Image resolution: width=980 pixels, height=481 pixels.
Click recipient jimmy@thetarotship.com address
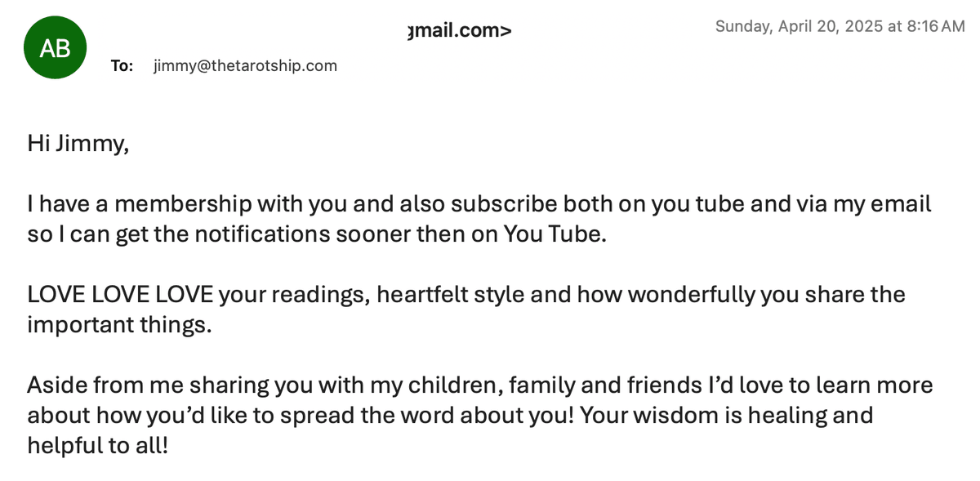click(x=245, y=66)
